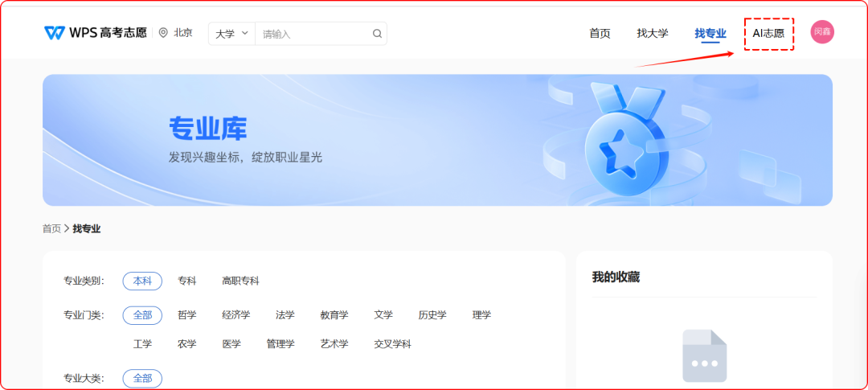Viewport: 868px width, 390px height.
Task: Filter by 理学 category
Action: pyautogui.click(x=481, y=315)
